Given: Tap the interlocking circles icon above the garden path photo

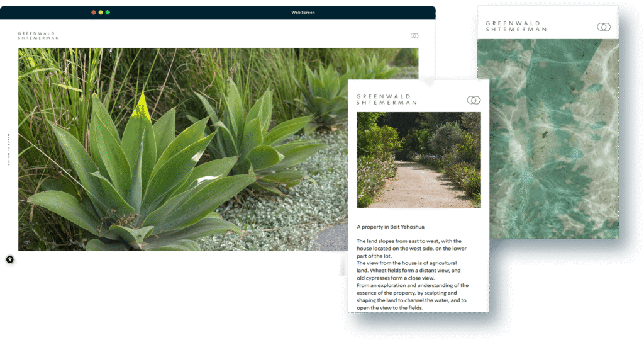Looking at the screenshot, I should [474, 100].
